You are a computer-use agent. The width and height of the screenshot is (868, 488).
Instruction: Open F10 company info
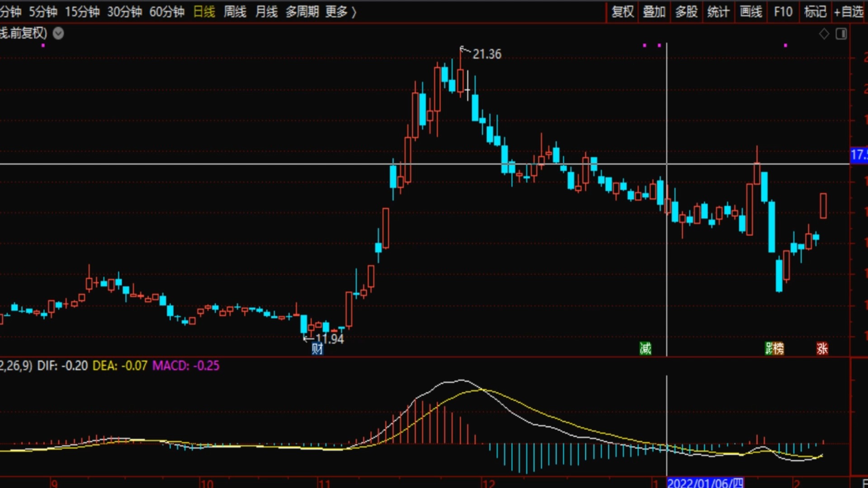coord(783,12)
